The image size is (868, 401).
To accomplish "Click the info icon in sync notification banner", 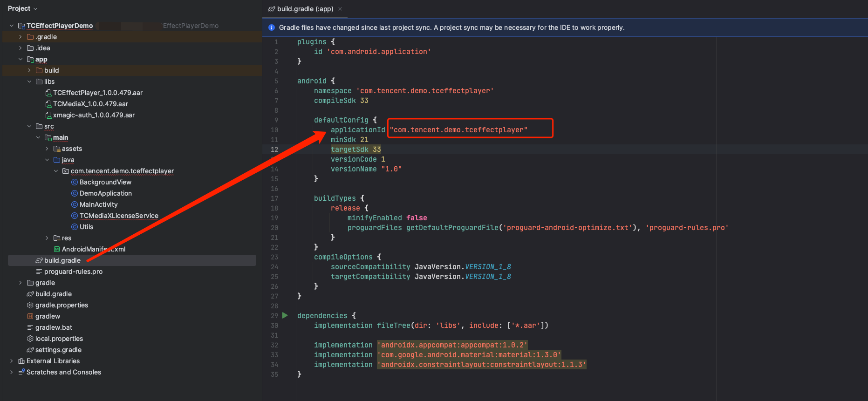I will [272, 27].
